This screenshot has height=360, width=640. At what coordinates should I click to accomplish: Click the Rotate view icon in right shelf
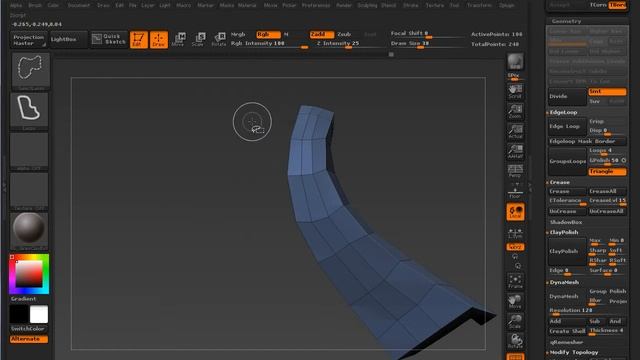coord(515,341)
